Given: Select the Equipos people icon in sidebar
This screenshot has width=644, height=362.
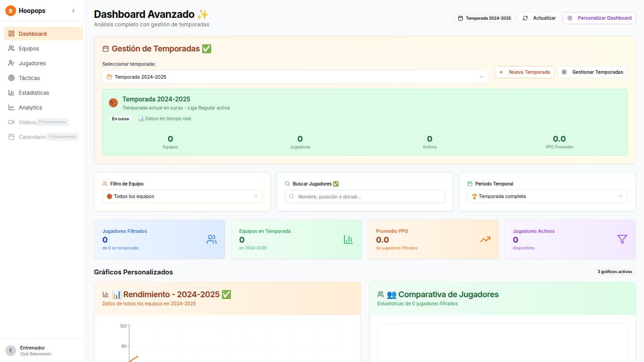Looking at the screenshot, I should point(11,48).
